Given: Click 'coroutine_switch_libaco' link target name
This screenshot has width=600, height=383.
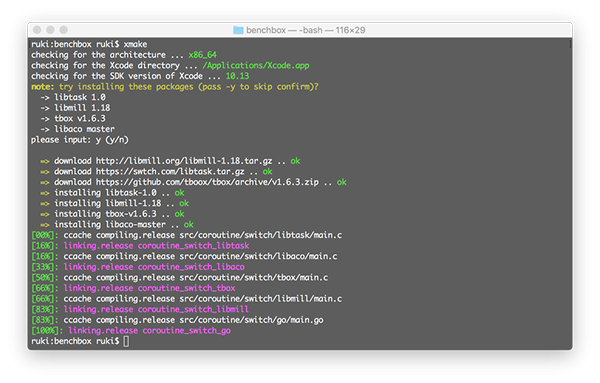Looking at the screenshot, I should click(191, 267).
